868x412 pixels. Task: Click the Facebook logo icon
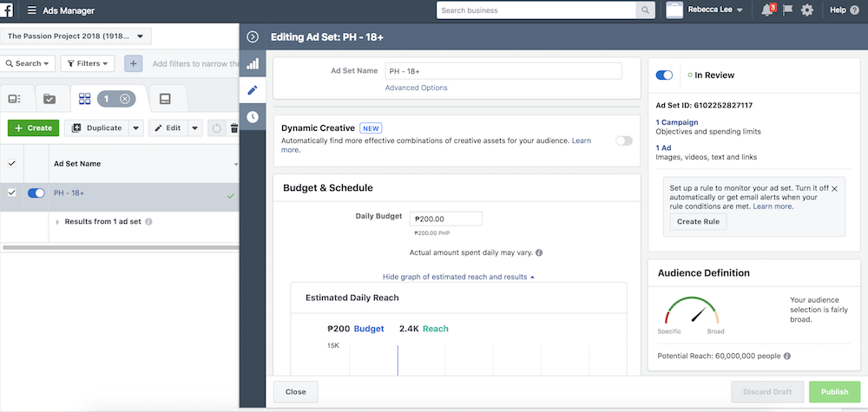6,10
